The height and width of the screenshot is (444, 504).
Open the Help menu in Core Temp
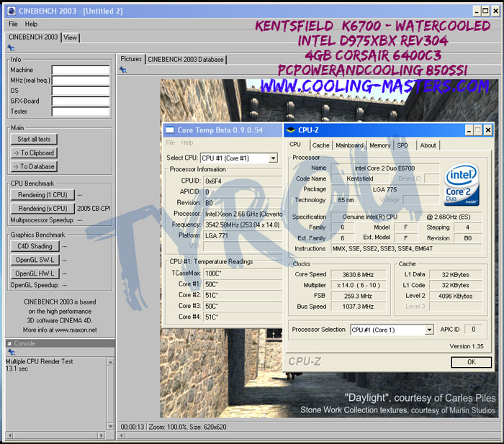point(187,142)
